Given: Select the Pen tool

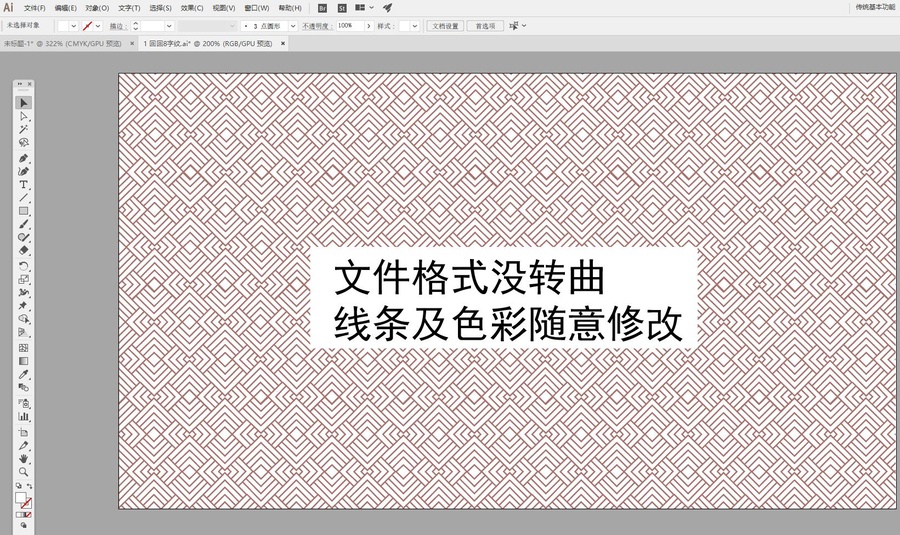Looking at the screenshot, I should 24,158.
